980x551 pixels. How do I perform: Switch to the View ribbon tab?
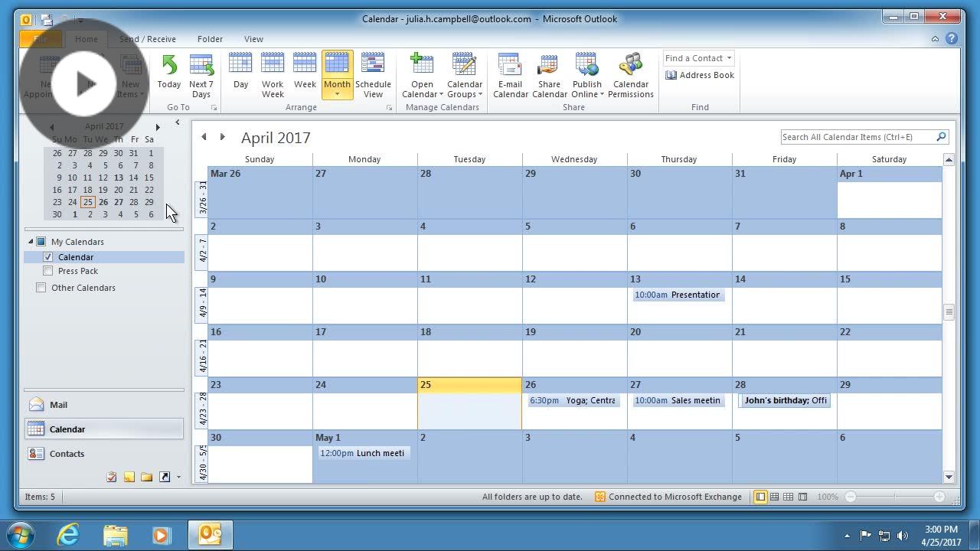[x=253, y=38]
